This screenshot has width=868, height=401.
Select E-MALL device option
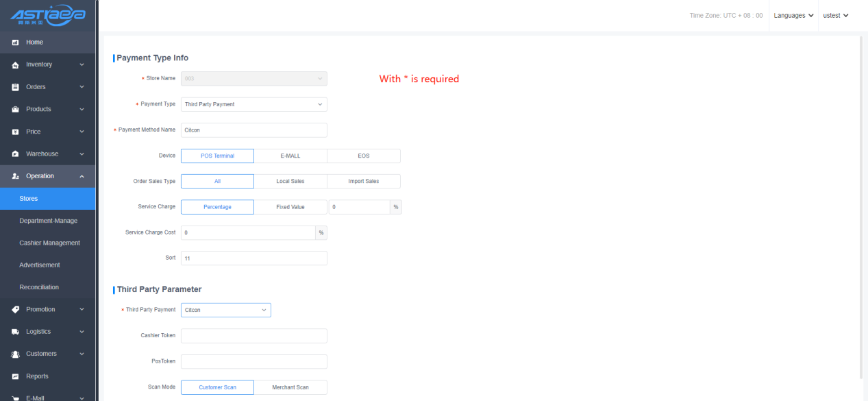click(290, 156)
